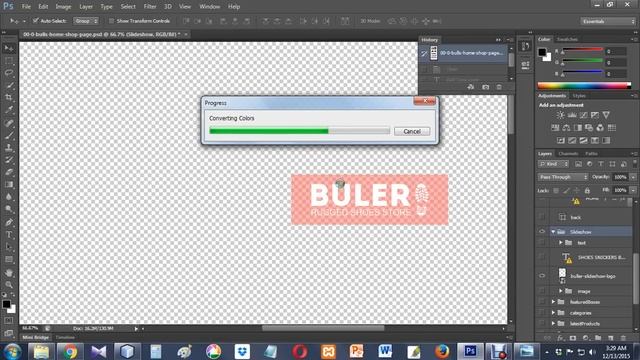The height and width of the screenshot is (360, 640).
Task: Open the Mini Bridge panel tab
Action: pos(36,338)
